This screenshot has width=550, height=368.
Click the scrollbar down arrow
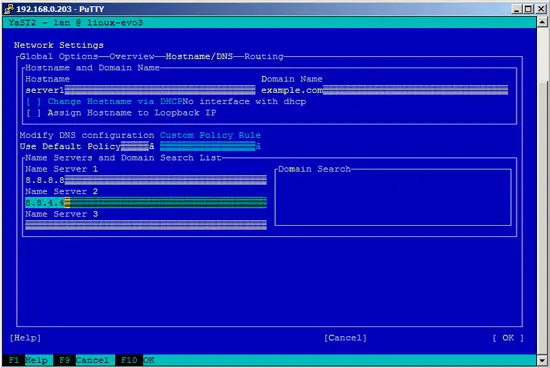(542, 360)
